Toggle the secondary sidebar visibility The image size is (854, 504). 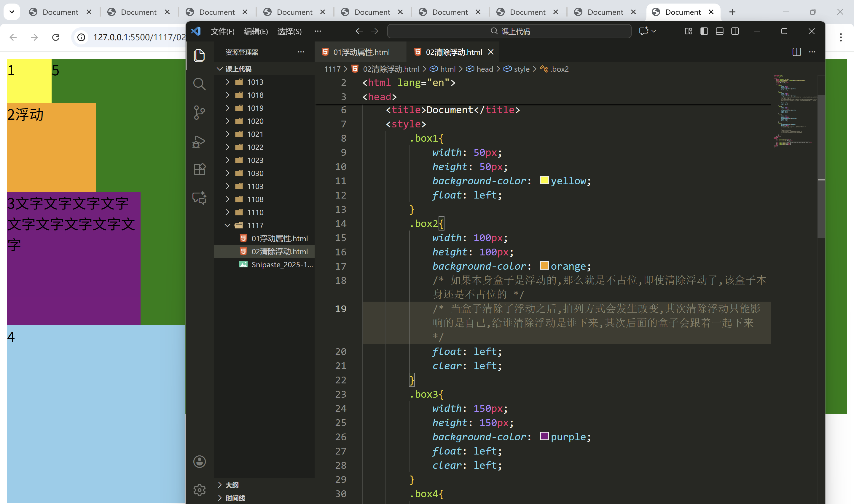(735, 31)
